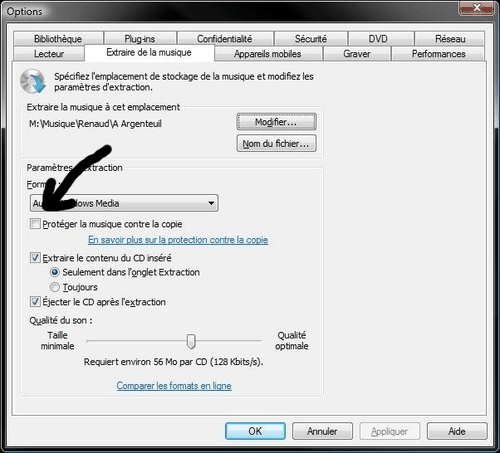Open Comparer les formats en ligne link
Image resolution: width=500 pixels, height=453 pixels.
tap(174, 386)
